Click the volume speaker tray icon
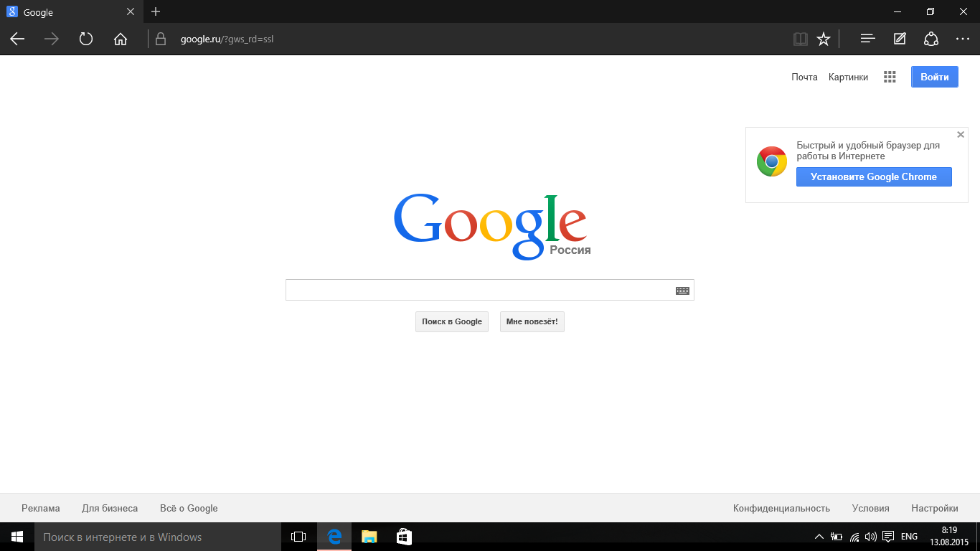The width and height of the screenshot is (980, 551). 871,537
